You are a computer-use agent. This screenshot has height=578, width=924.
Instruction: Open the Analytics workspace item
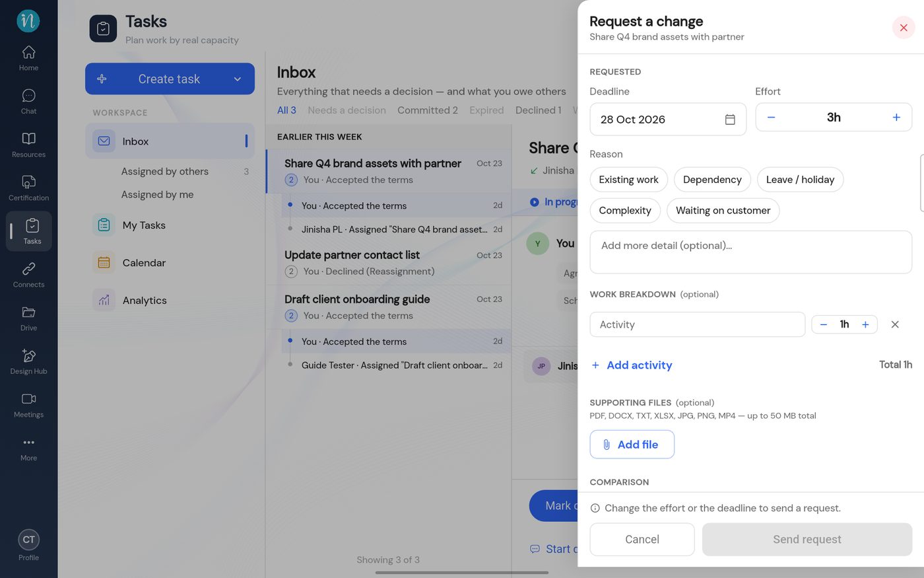tap(170, 301)
